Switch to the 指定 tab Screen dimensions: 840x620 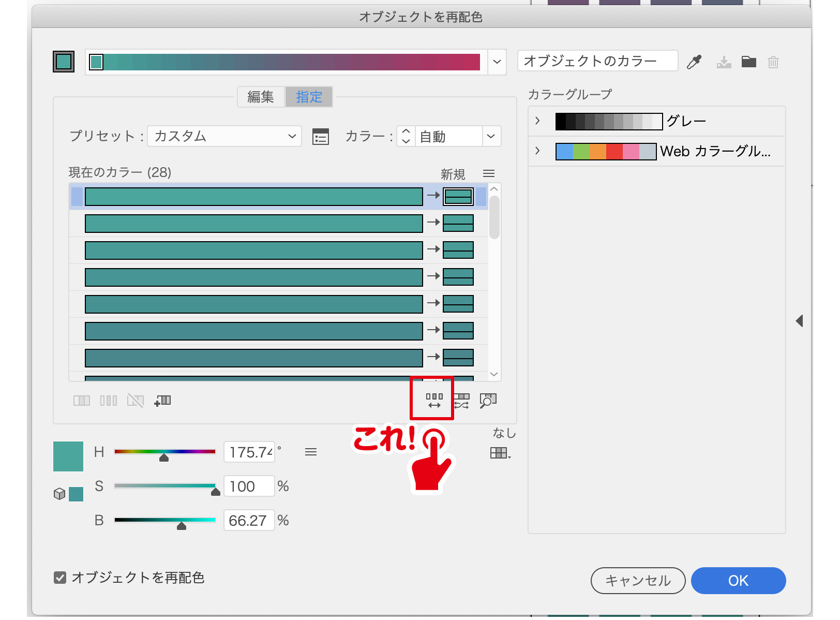(x=309, y=97)
